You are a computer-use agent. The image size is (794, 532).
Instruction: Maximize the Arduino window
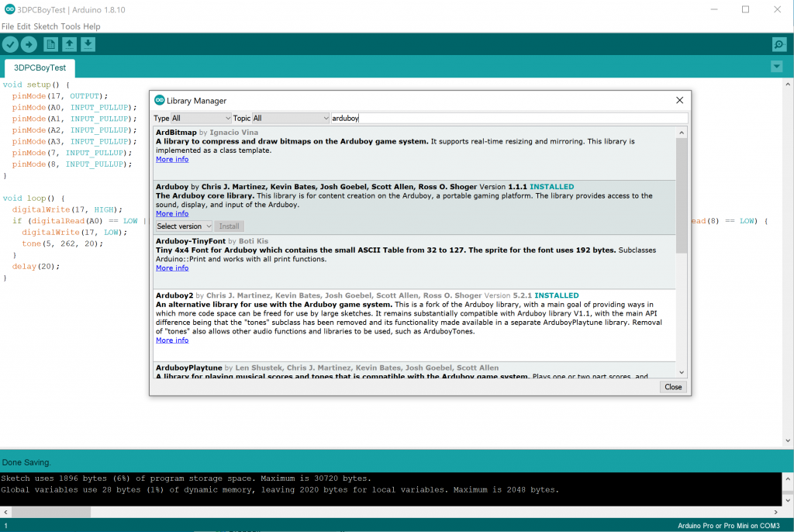[x=745, y=9]
